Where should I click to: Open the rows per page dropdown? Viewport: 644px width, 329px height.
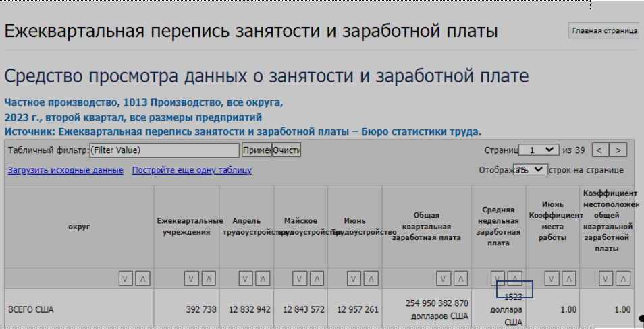(531, 169)
